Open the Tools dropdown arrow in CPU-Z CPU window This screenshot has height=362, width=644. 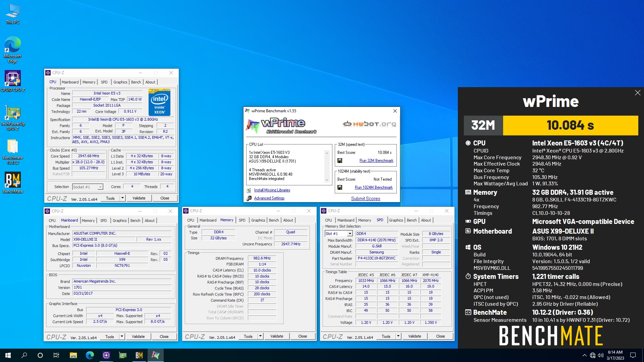[x=122, y=198]
